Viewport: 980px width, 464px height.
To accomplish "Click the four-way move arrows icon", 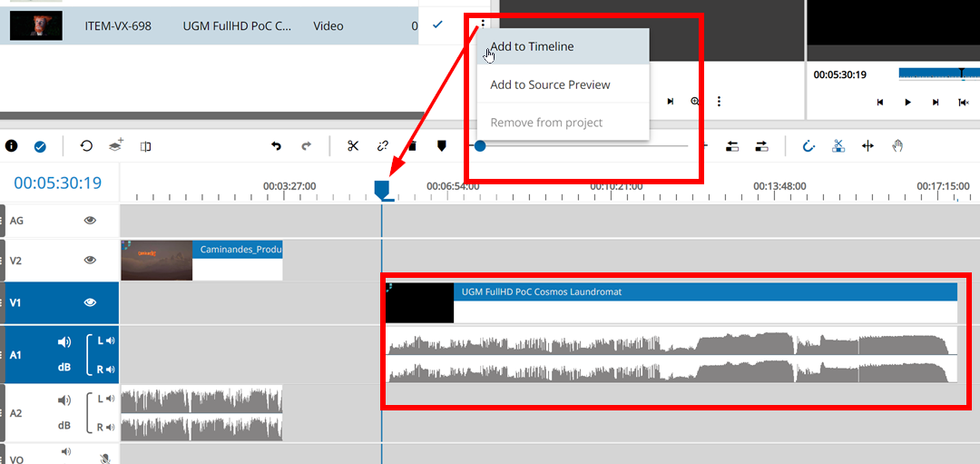I will pyautogui.click(x=867, y=145).
